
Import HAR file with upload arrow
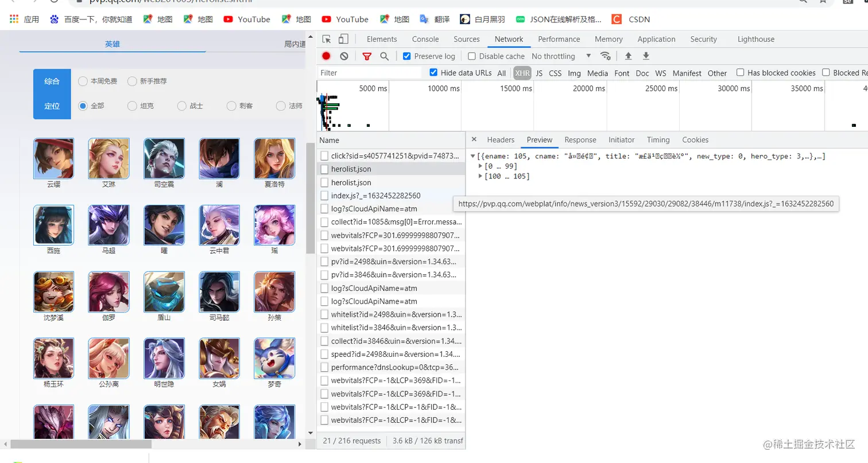[628, 56]
